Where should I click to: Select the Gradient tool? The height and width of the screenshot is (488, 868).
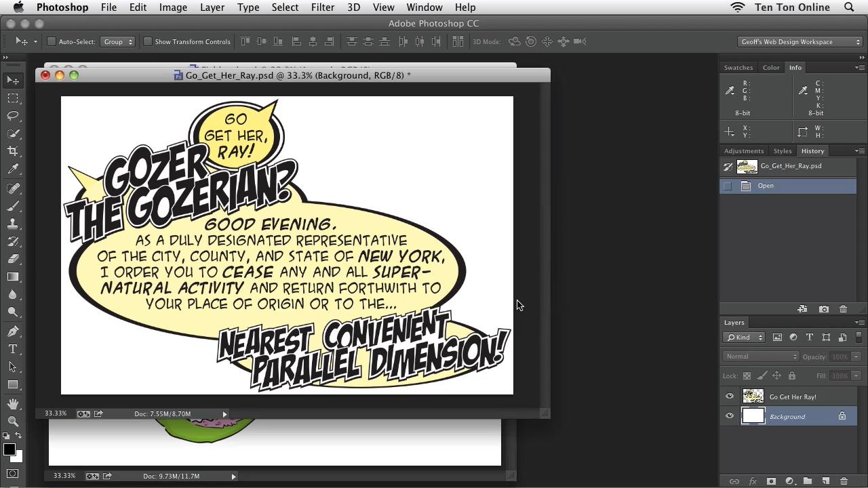coord(13,277)
